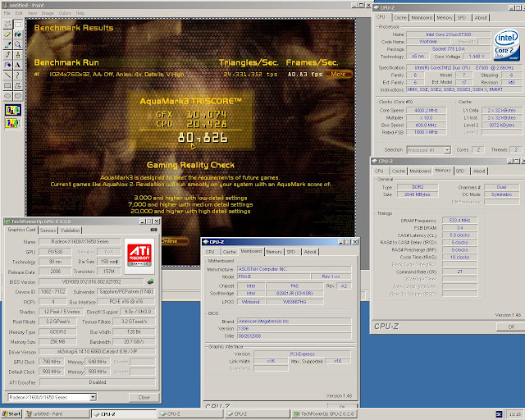The width and height of the screenshot is (525, 420).
Task: Click the GPU-Z BIOS Version field
Action: pos(91,281)
